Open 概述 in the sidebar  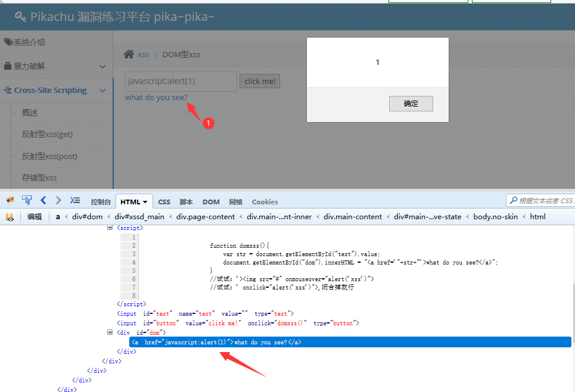point(30,113)
